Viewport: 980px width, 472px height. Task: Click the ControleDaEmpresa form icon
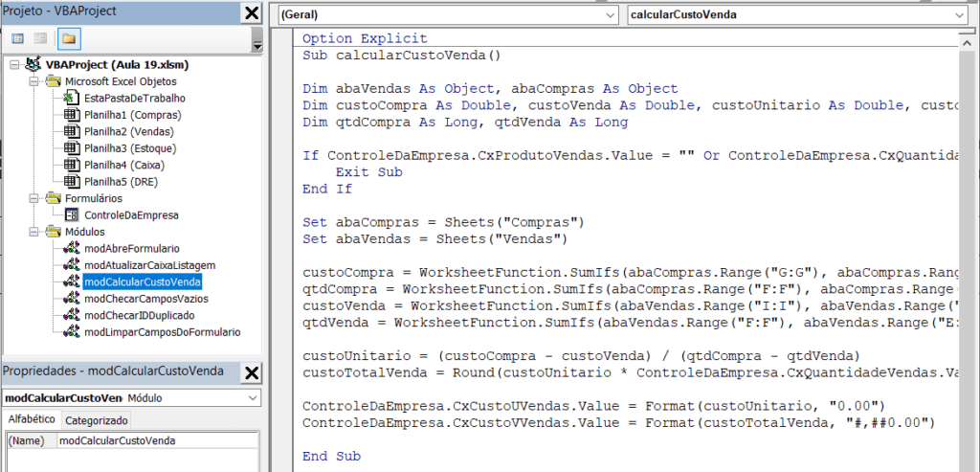(72, 215)
